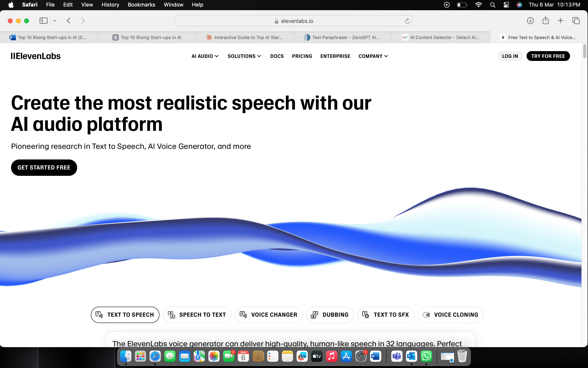Launch Freeform from the Dock

click(x=302, y=356)
